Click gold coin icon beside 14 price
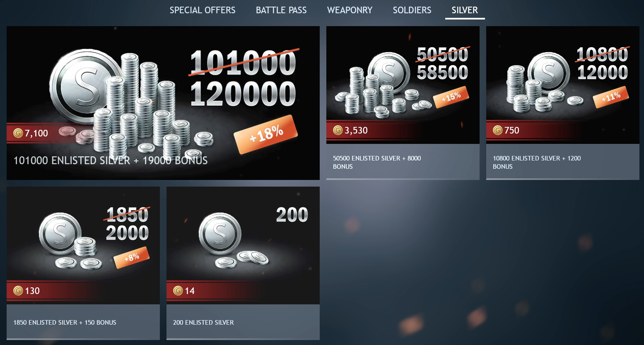644x345 pixels. [x=178, y=291]
